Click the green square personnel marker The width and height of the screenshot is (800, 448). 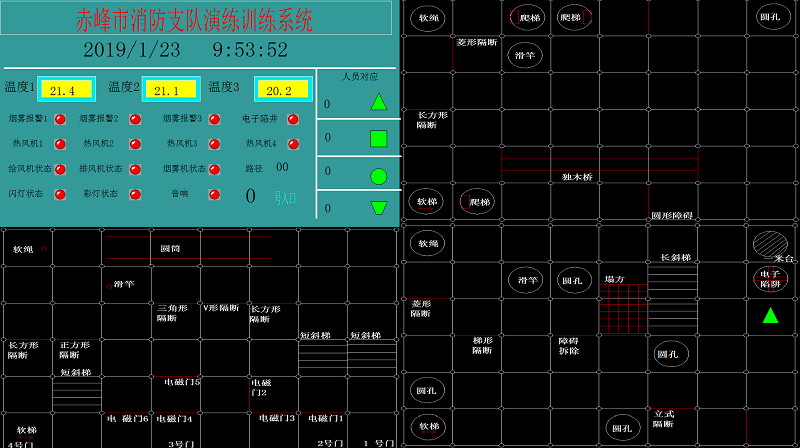click(x=378, y=139)
